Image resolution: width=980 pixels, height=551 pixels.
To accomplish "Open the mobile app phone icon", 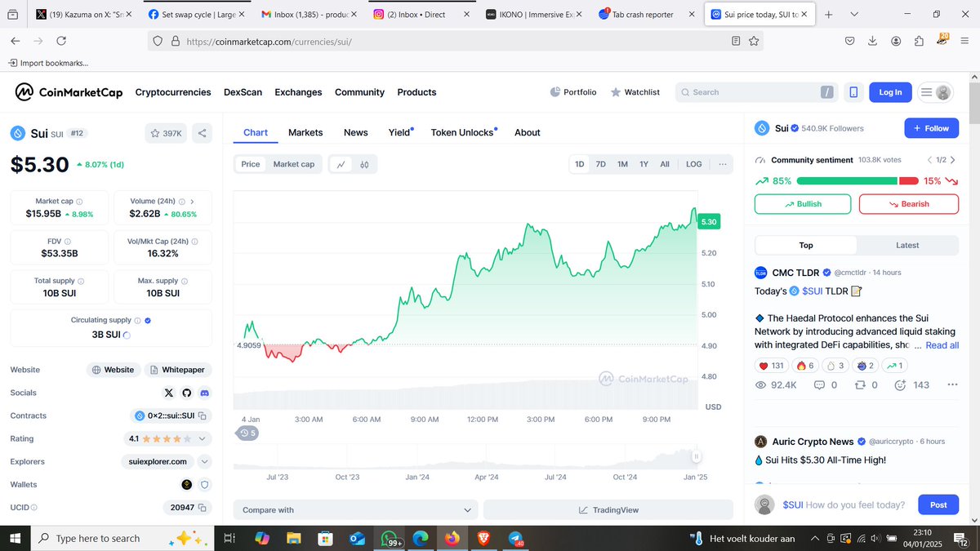I will click(853, 92).
